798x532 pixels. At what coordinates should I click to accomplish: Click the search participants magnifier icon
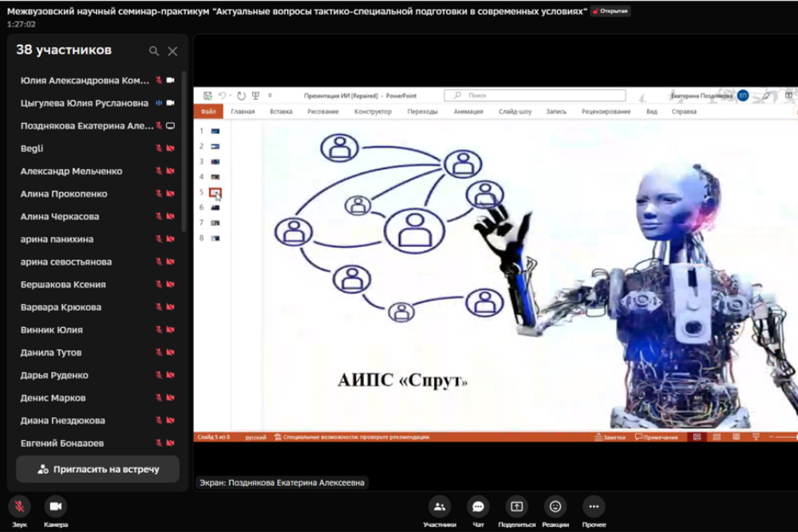[x=154, y=51]
